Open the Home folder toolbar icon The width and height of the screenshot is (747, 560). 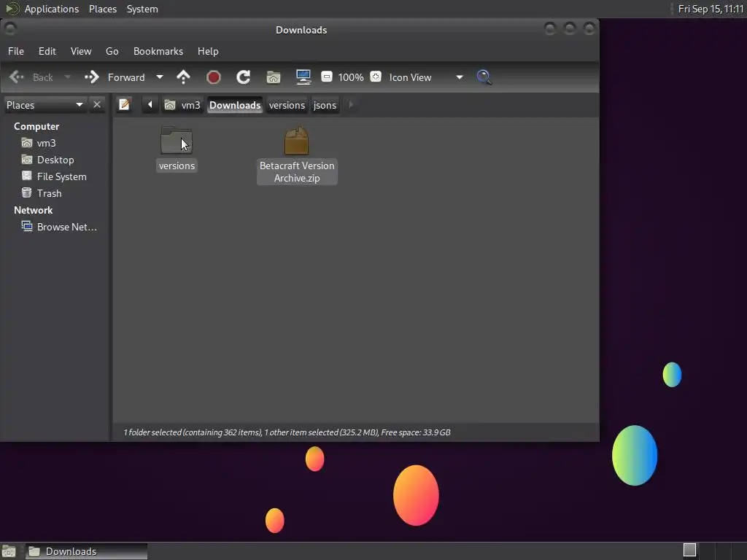tap(274, 77)
